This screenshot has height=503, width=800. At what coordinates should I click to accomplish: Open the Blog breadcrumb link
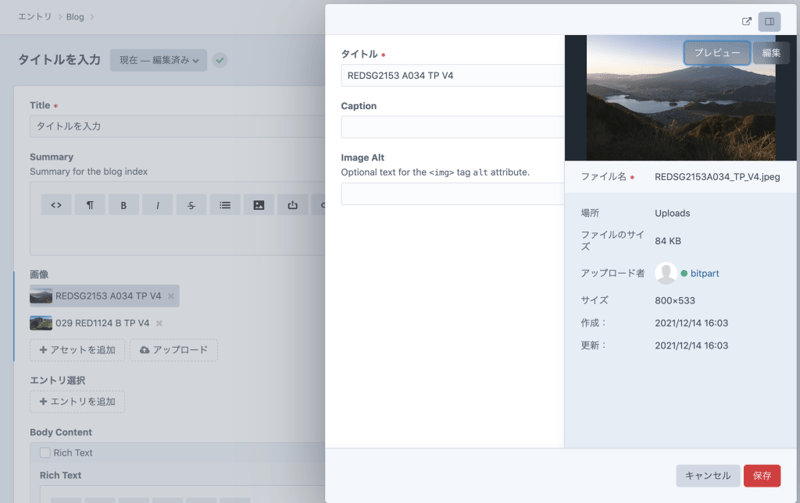point(75,17)
